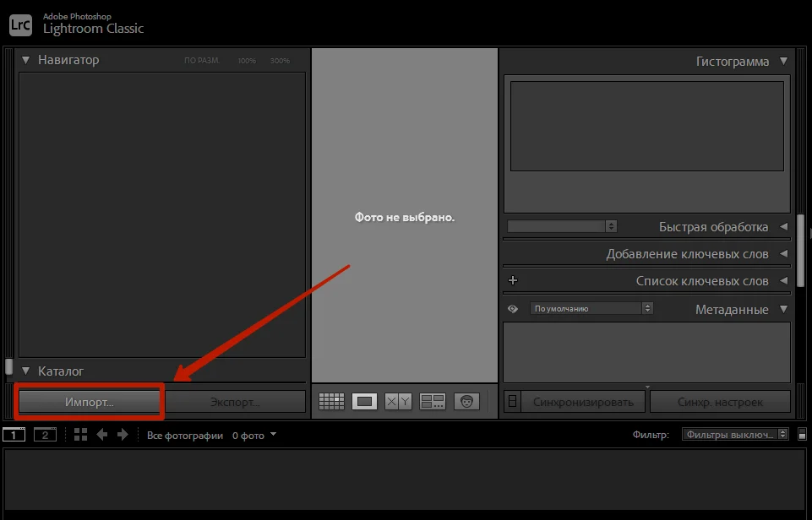Image resolution: width=812 pixels, height=520 pixels.
Task: Set navigator zoom to 100%
Action: (x=247, y=61)
